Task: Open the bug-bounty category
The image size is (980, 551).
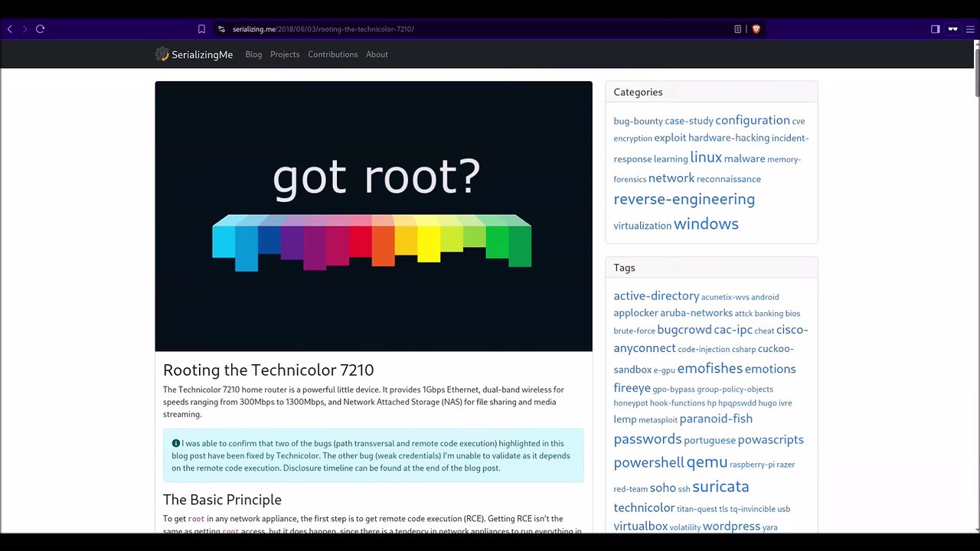Action: pyautogui.click(x=638, y=121)
